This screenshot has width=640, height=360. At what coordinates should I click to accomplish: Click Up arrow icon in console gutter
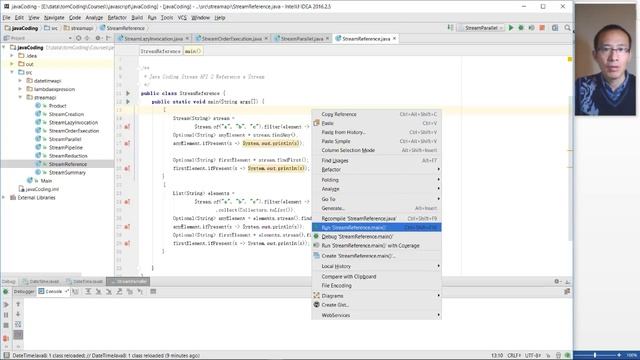tap(18, 304)
